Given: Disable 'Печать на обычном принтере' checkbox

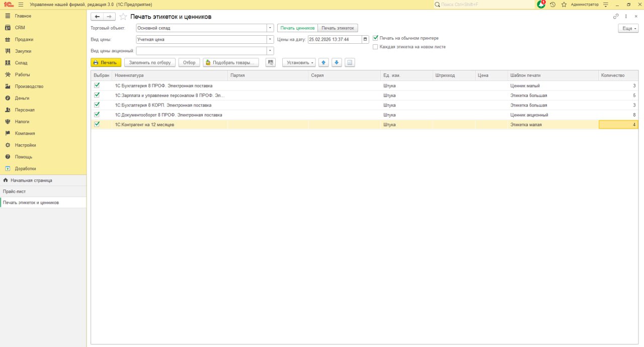Looking at the screenshot, I should click(375, 38).
